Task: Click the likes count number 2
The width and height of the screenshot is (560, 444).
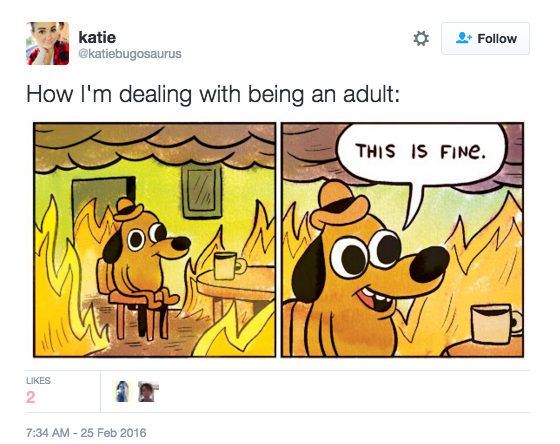Action: click(31, 397)
